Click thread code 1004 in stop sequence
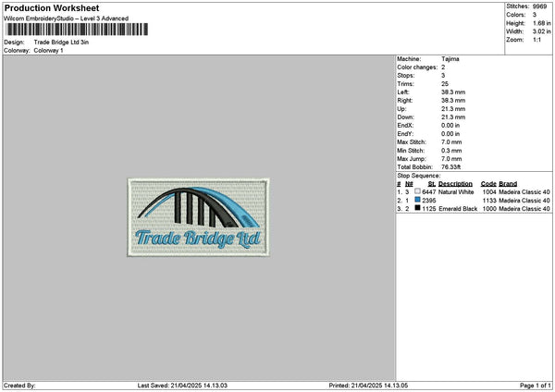This screenshot has width=555, height=392. [x=489, y=191]
